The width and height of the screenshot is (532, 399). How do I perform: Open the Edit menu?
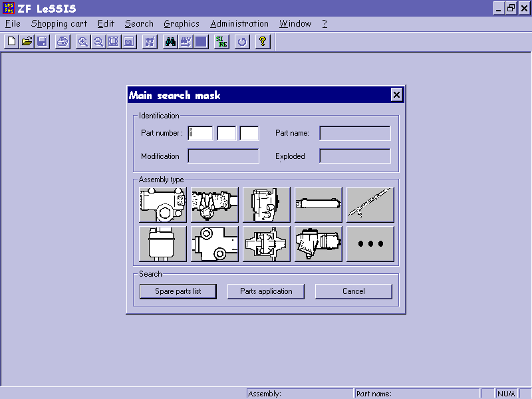click(x=106, y=24)
